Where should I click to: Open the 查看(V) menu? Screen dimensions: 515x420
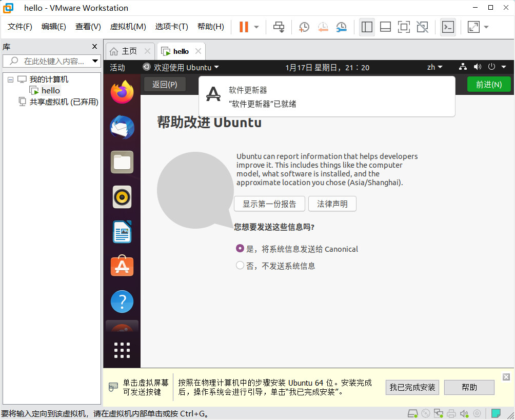(88, 27)
